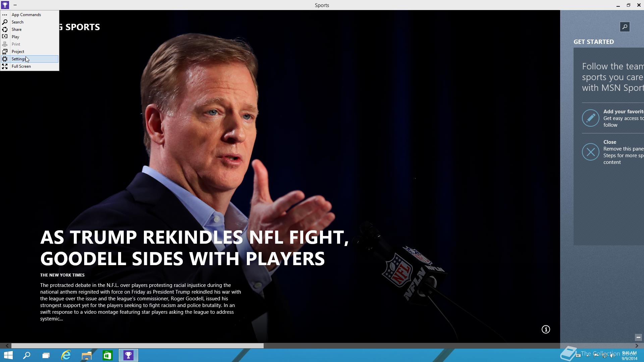Open the Windows Store taskbar icon
This screenshot has width=644, height=362.
[107, 355]
